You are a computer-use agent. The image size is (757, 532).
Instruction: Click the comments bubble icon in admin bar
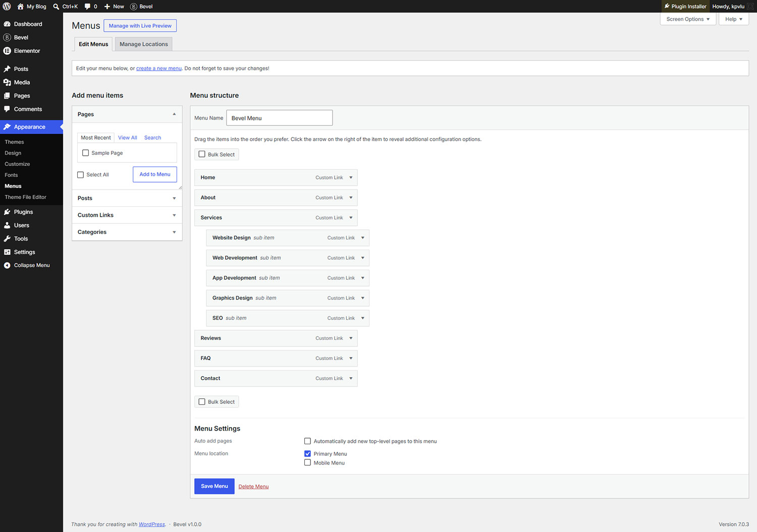pos(87,7)
